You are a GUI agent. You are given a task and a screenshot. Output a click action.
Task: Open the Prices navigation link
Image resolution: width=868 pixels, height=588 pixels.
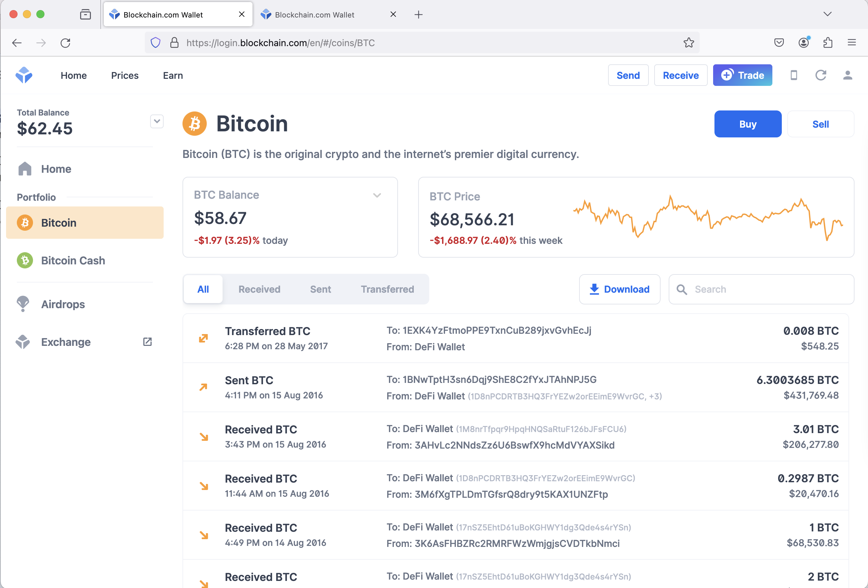coord(125,75)
